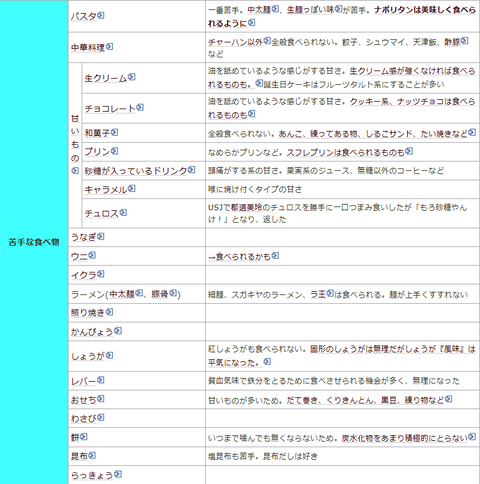
Task: Click the text 喉に焼け付くタイプの甘さ
Action: pos(255,189)
